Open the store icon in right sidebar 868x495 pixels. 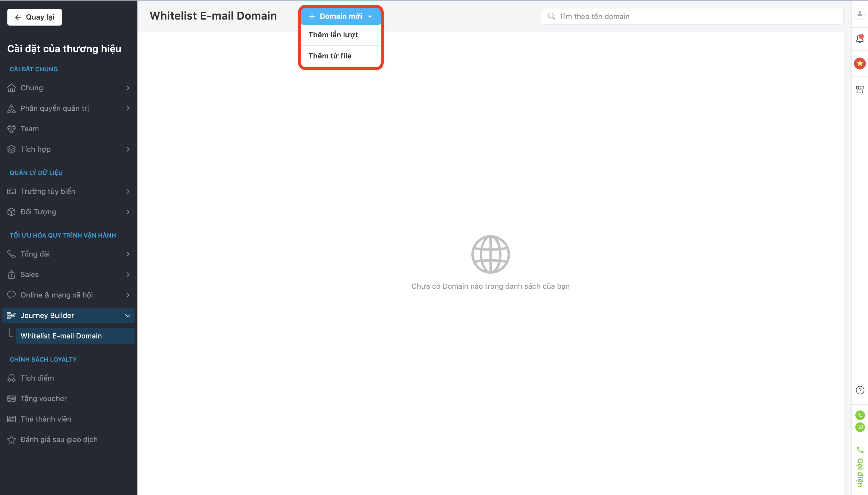click(x=860, y=89)
